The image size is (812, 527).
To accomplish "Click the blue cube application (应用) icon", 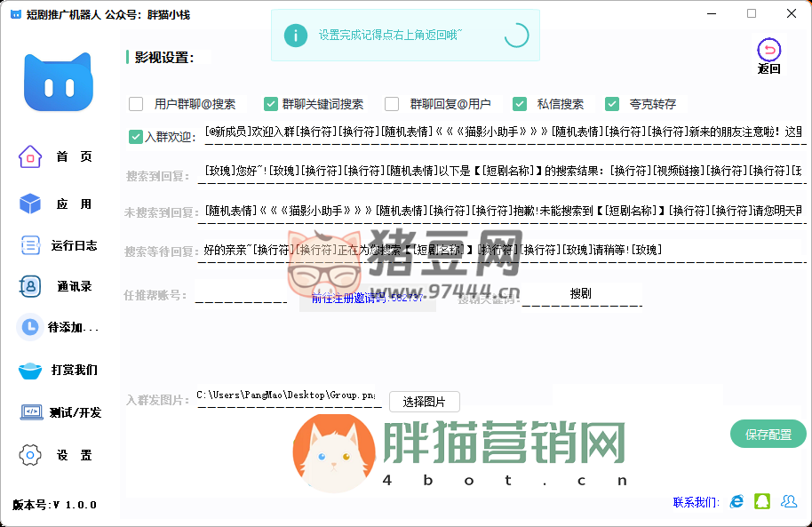I will pos(30,204).
